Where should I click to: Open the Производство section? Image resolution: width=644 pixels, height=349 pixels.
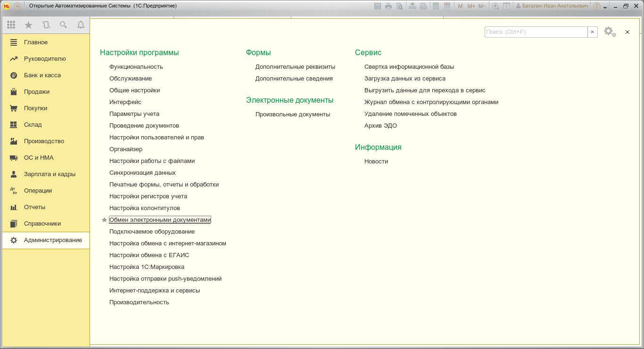(46, 141)
